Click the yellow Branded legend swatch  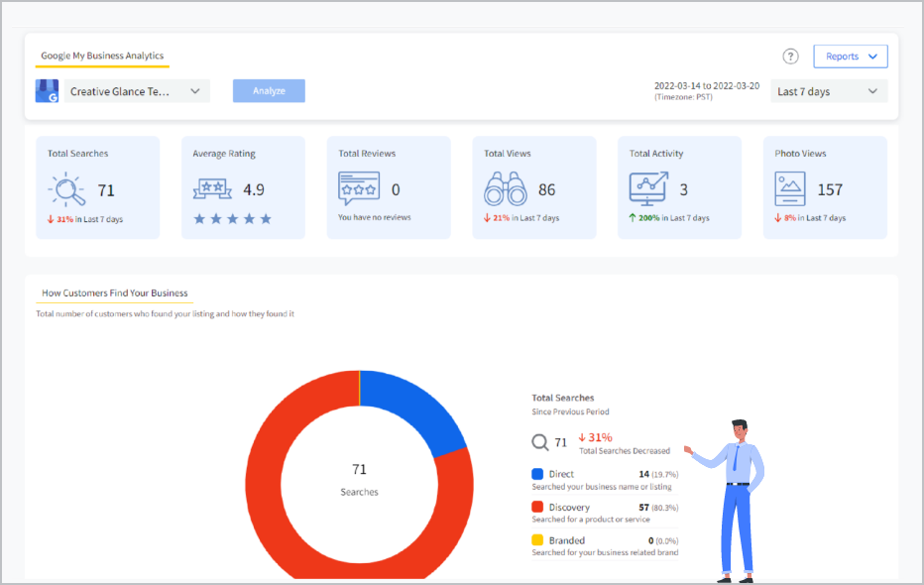tap(537, 539)
